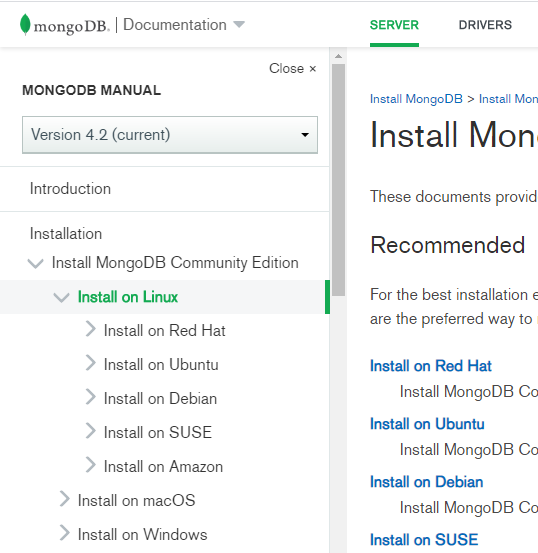Expand Install on SUSE chevron

click(x=91, y=431)
